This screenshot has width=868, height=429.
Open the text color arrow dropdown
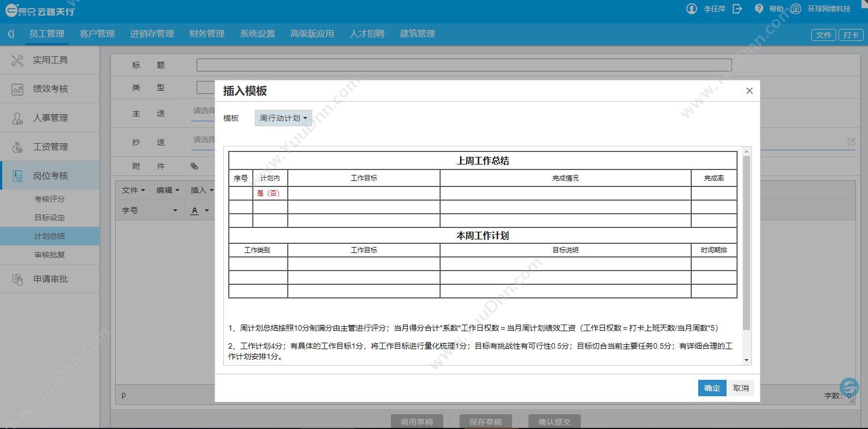point(207,210)
